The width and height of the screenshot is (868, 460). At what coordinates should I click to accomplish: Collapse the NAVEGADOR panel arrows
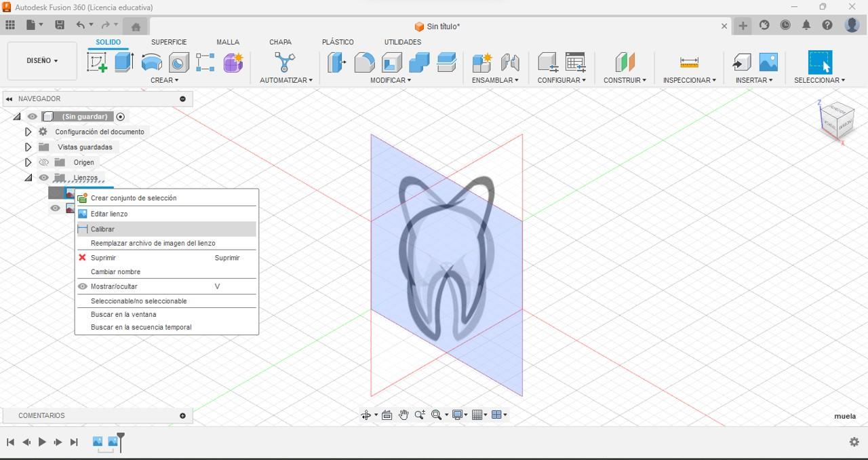(9, 99)
